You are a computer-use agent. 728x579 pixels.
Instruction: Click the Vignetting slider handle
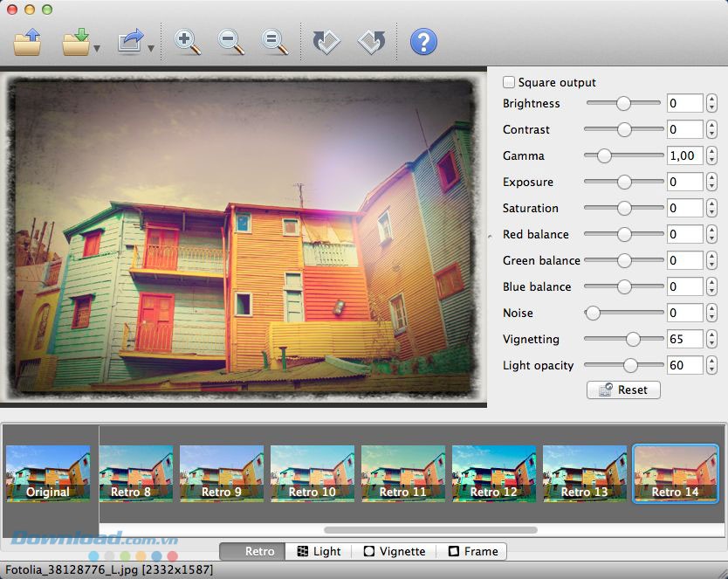click(633, 339)
